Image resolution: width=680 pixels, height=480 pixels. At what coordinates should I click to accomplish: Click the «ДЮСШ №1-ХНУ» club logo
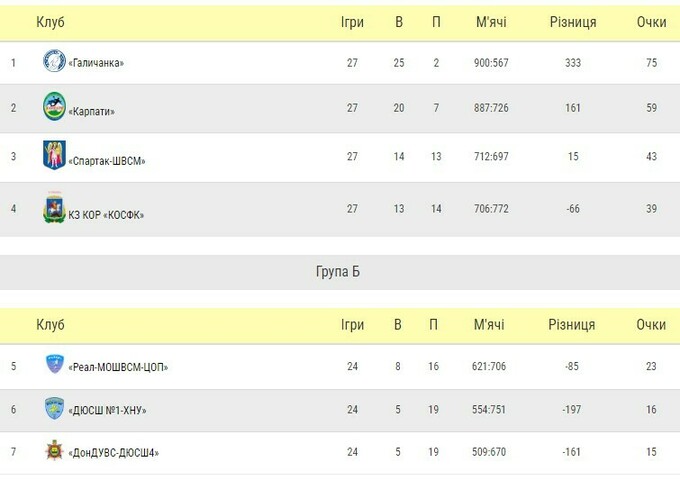pos(54,409)
